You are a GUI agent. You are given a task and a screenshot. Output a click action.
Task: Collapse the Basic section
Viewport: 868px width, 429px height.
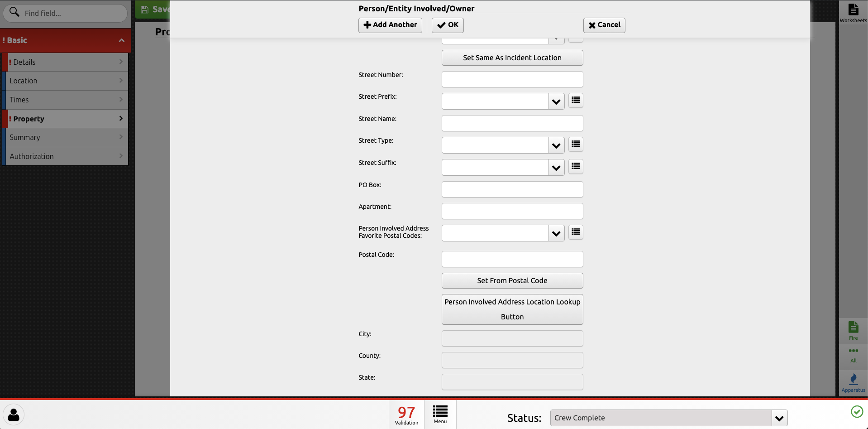pos(121,40)
